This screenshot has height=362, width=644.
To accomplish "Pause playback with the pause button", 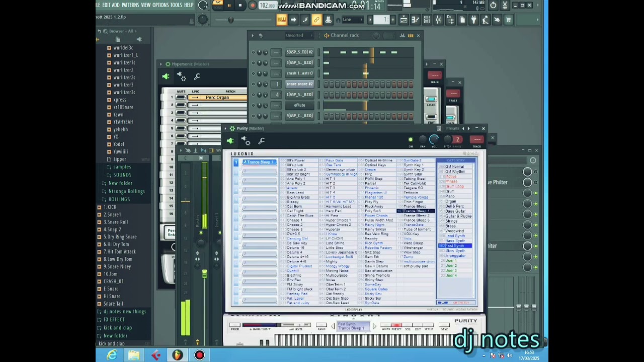I will 229,6.
